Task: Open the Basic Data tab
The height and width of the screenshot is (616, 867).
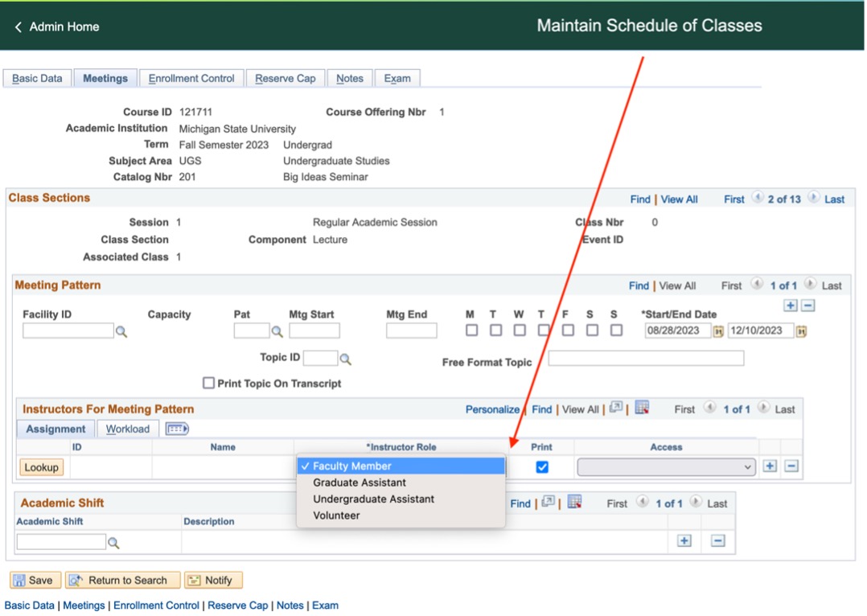Action: point(37,79)
